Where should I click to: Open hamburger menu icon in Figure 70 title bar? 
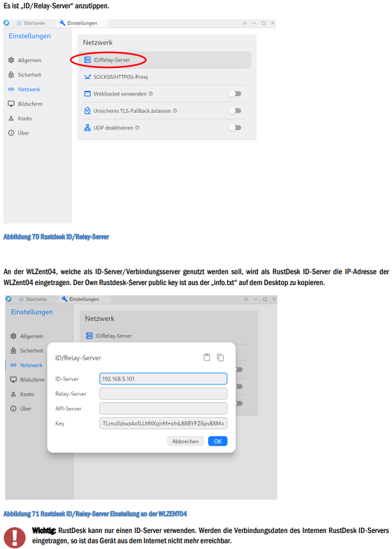(245, 23)
